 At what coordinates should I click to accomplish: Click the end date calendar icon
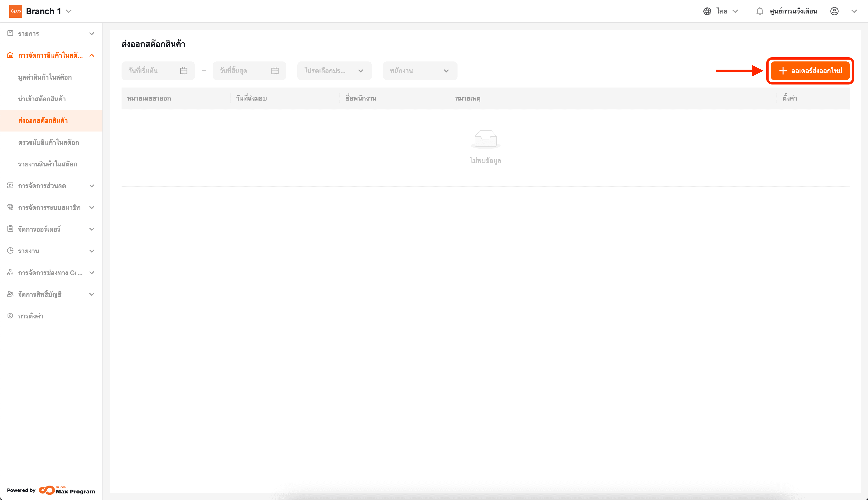point(275,71)
